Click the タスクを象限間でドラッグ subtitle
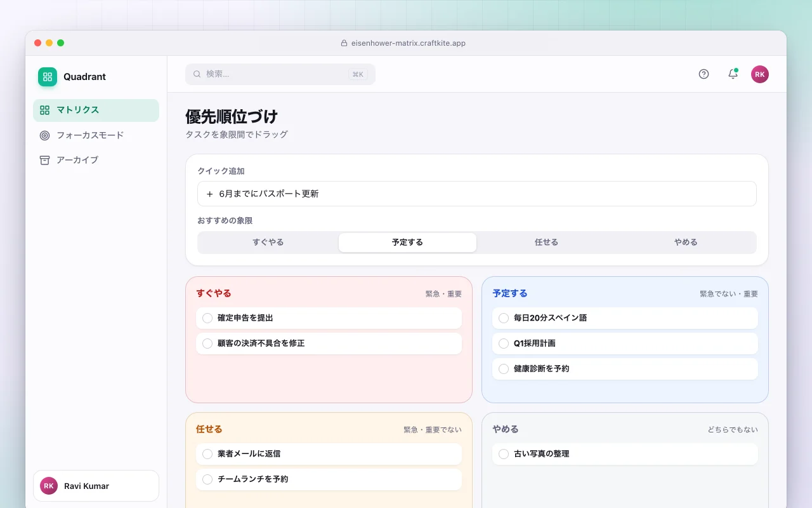Viewport: 812px width, 508px height. pos(237,135)
